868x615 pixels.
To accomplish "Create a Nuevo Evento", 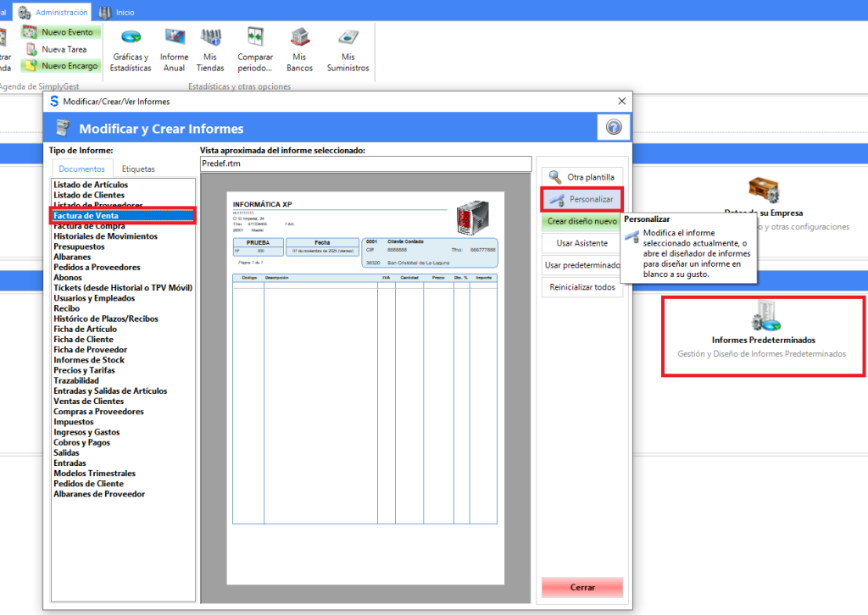I will 59,32.
